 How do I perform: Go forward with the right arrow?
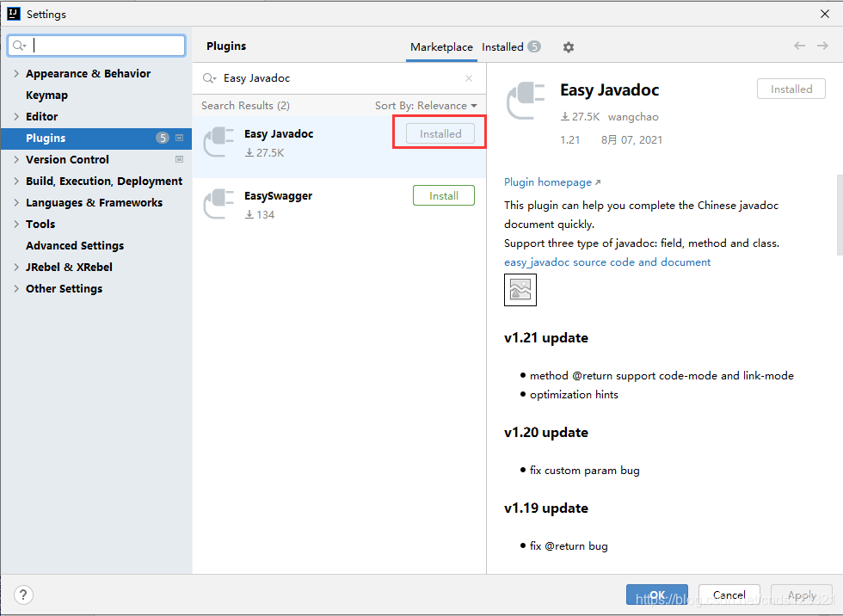click(822, 46)
